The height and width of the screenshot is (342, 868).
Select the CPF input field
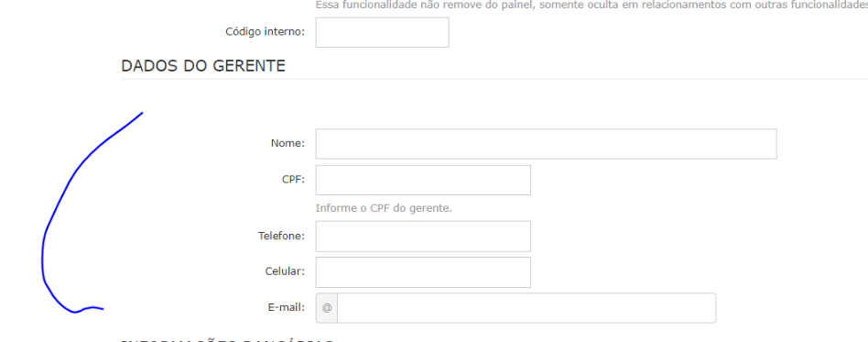[x=423, y=180]
